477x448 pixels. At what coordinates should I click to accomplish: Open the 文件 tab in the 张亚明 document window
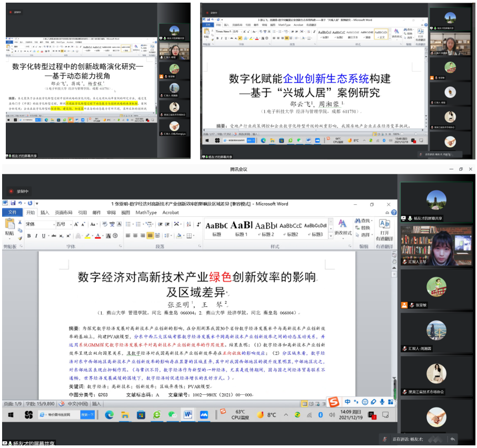tap(12, 213)
